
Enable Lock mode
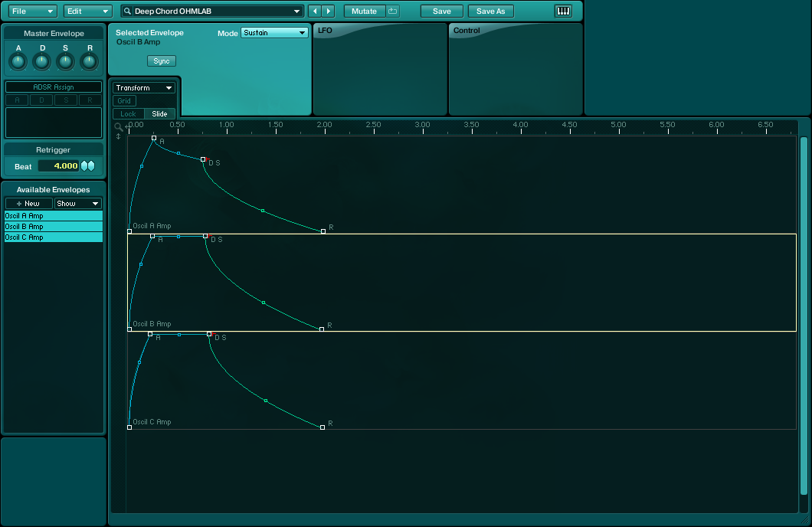point(129,114)
